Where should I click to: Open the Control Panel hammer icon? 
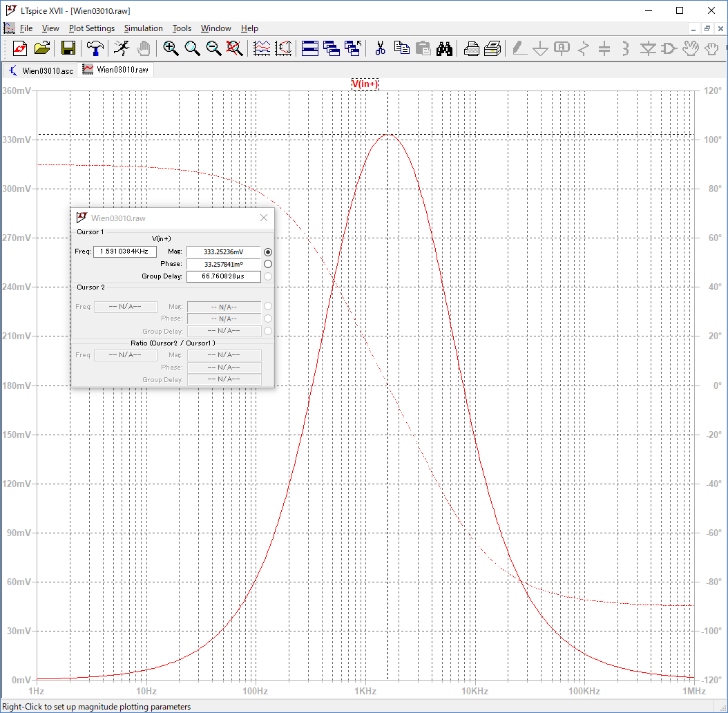point(94,48)
